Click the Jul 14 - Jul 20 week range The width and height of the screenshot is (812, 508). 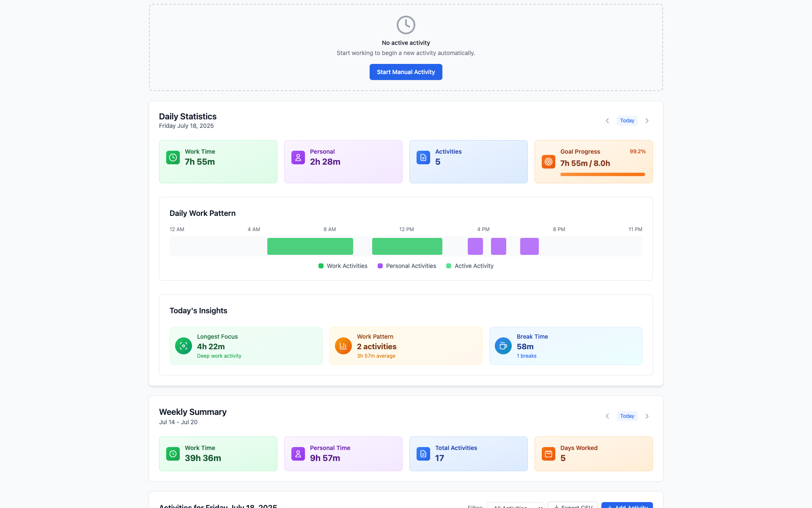[178, 422]
